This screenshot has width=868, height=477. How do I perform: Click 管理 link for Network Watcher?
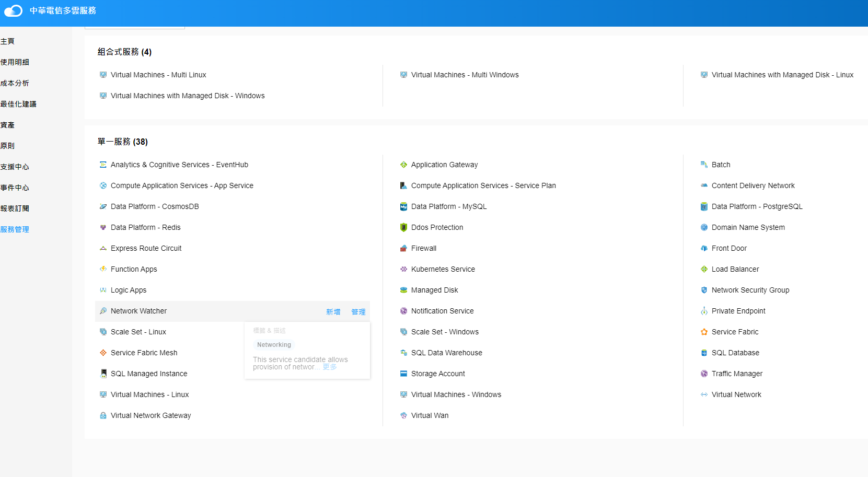(358, 312)
